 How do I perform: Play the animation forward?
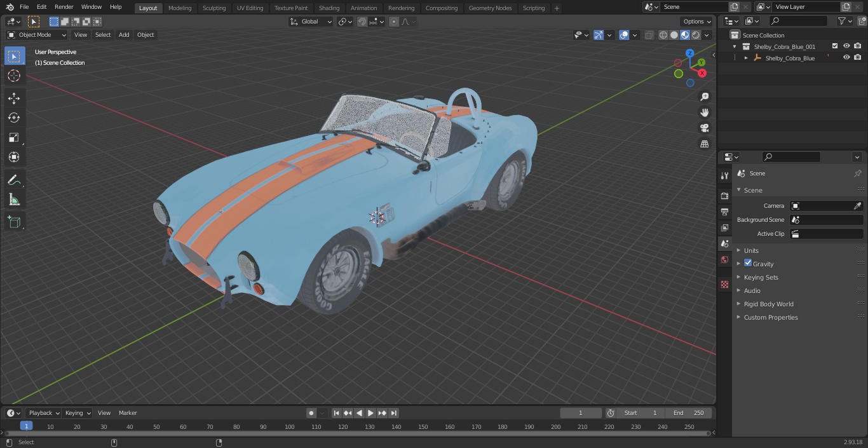pos(371,413)
